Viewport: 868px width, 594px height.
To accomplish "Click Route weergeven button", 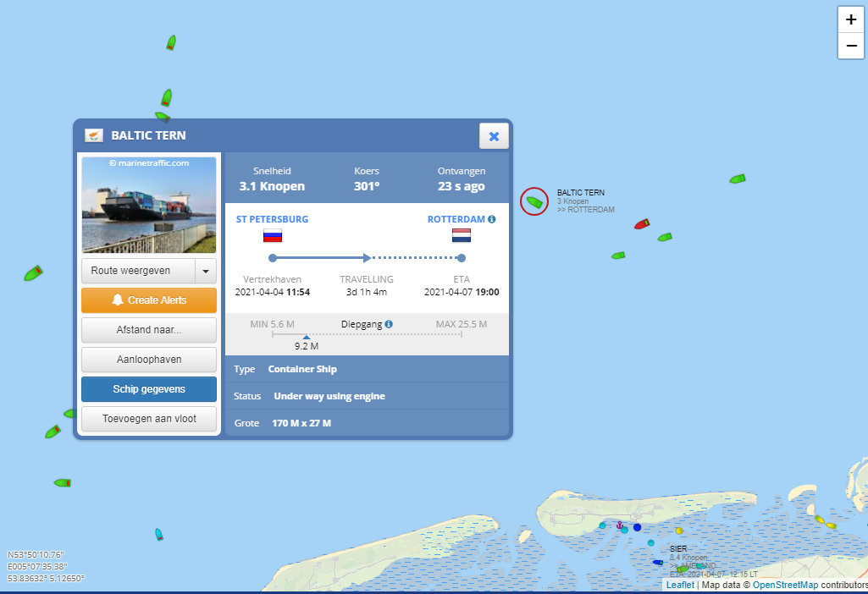I will coord(138,271).
